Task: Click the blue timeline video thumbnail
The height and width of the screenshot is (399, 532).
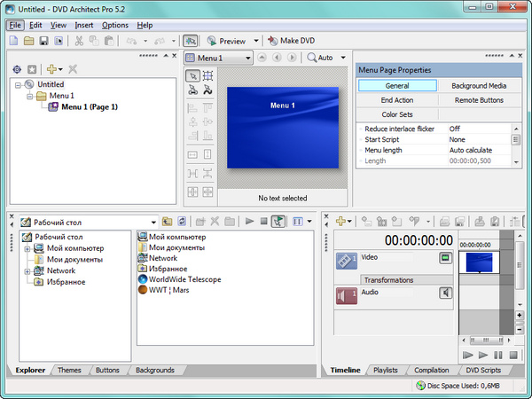Action: tap(479, 261)
